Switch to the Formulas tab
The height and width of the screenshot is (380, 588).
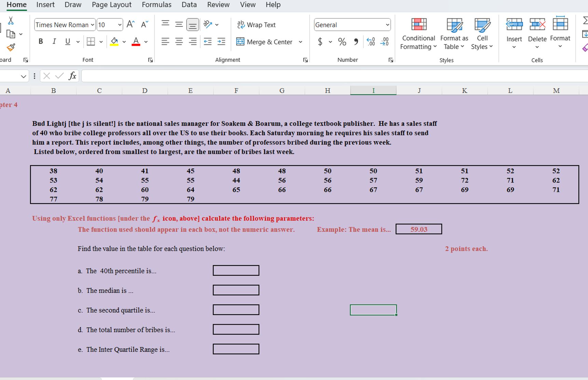(156, 4)
